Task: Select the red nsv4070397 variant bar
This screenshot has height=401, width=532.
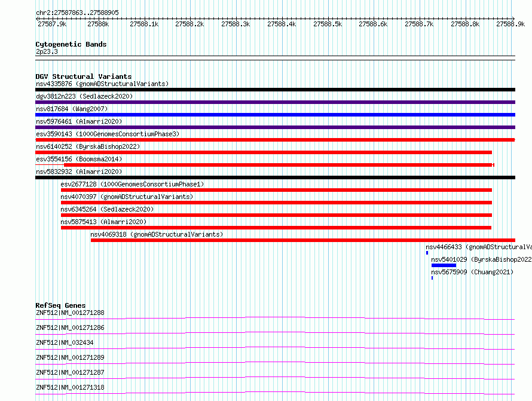Action: pos(276,203)
